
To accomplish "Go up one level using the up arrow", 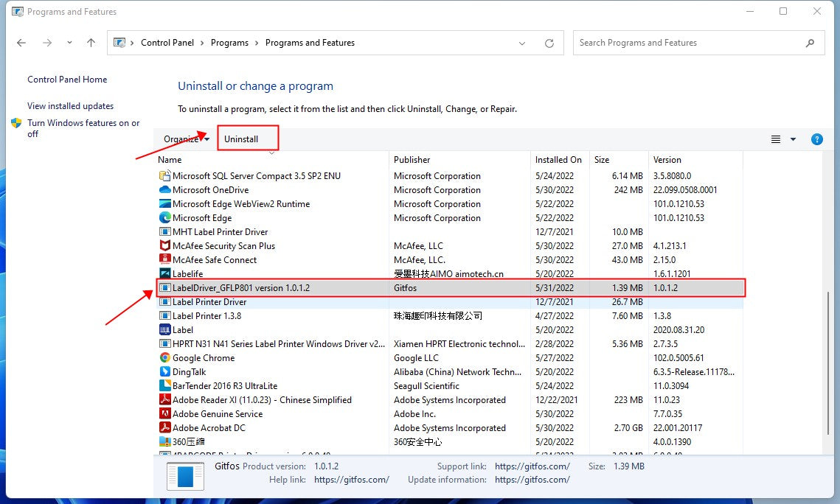I will click(x=90, y=43).
